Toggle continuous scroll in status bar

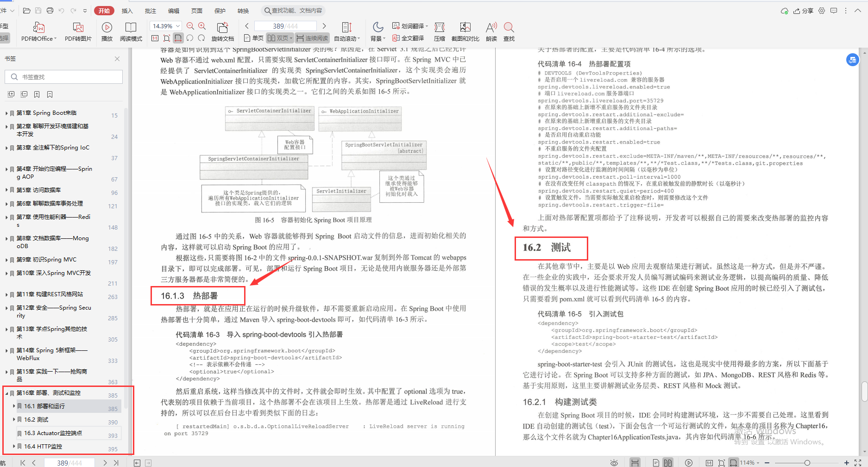pos(635,463)
